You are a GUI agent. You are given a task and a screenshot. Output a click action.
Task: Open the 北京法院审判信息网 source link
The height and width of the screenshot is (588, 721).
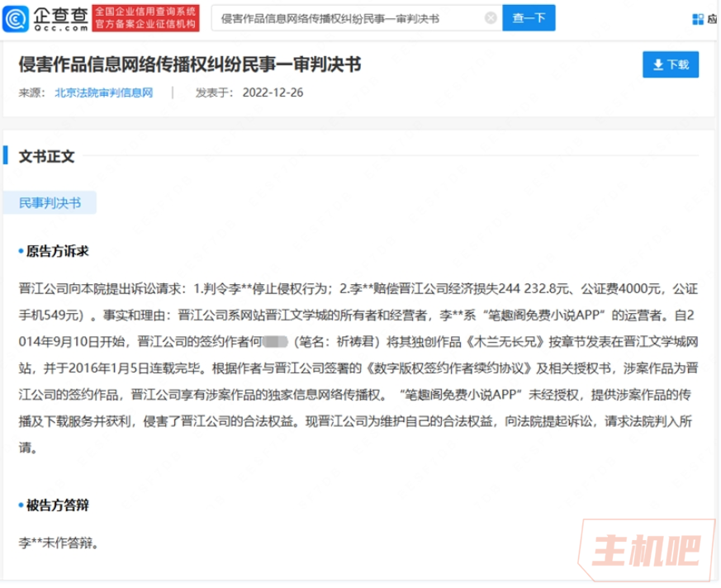tap(104, 92)
